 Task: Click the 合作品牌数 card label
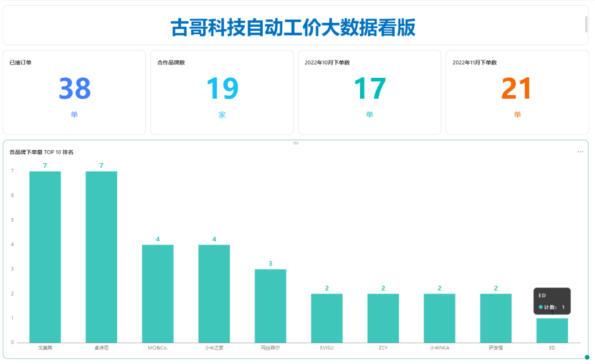pyautogui.click(x=171, y=63)
